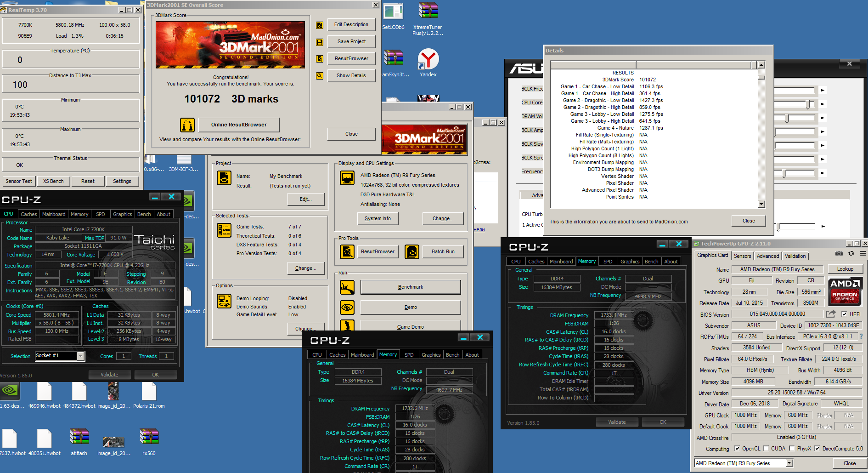Select the Polaris 21.rom desktop file
This screenshot has height=473, width=868.
149,395
